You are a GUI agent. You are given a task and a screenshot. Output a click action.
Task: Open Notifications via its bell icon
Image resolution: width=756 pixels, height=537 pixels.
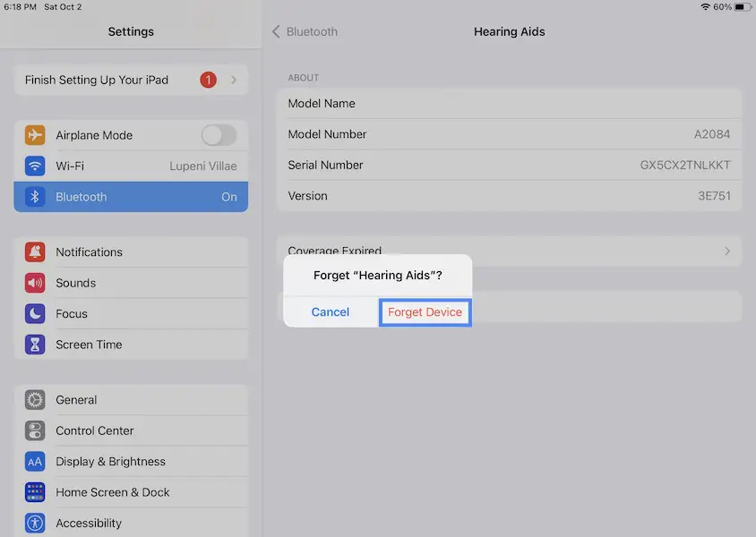[x=35, y=252]
